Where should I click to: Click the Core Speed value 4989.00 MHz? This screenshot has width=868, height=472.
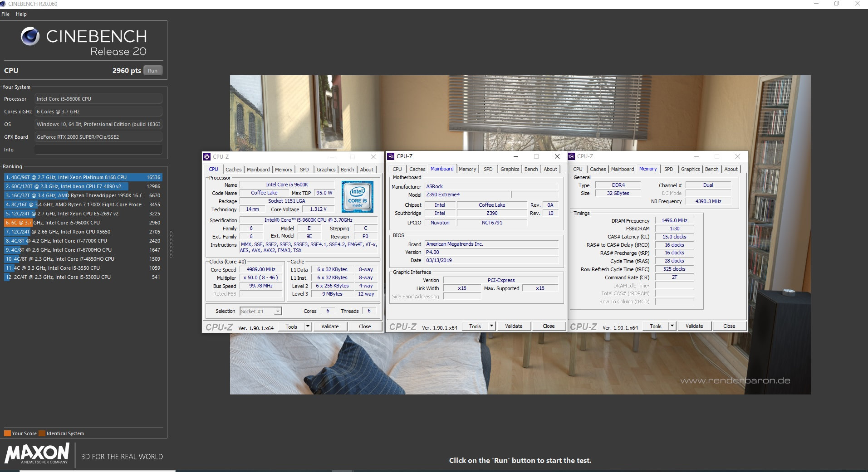pyautogui.click(x=261, y=269)
